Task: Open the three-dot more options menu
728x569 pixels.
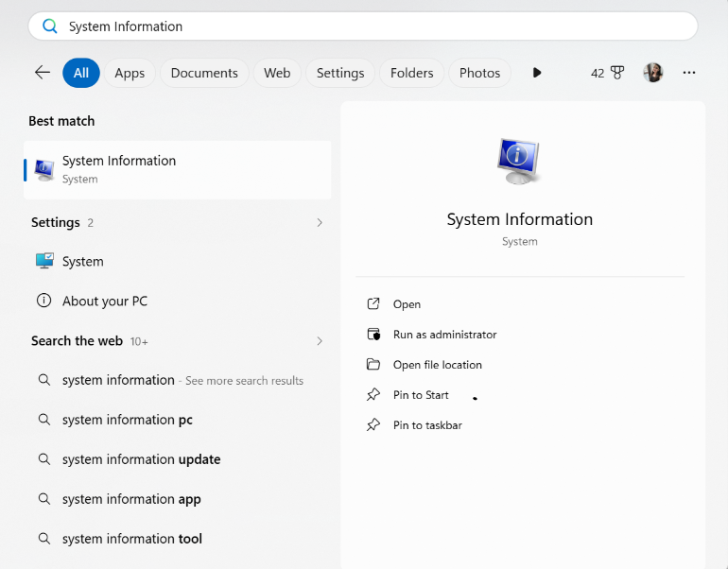Action: pos(689,73)
